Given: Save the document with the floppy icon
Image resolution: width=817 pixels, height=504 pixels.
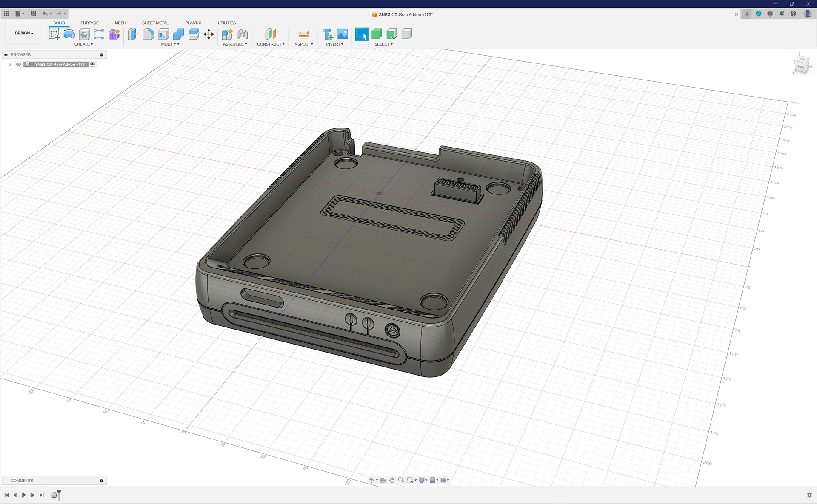Looking at the screenshot, I should point(34,14).
